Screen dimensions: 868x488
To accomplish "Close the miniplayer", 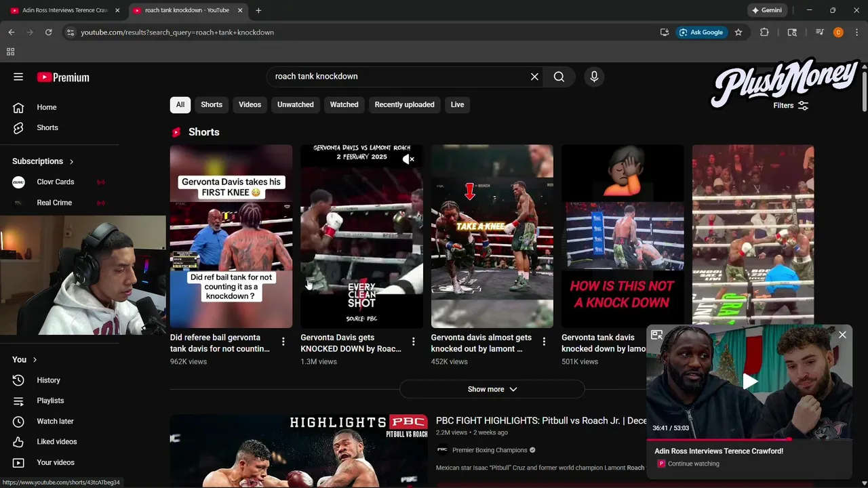I will pos(842,335).
